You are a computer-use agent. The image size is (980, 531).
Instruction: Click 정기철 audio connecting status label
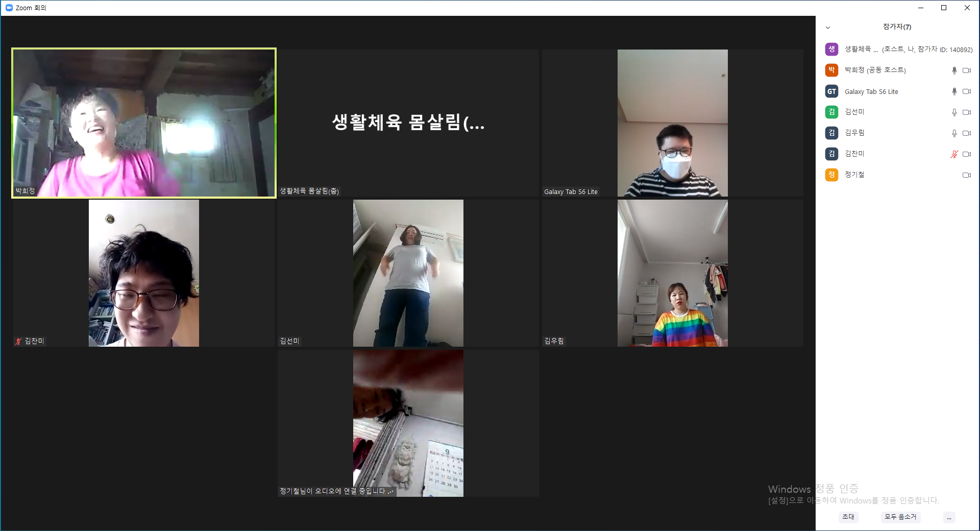pos(337,491)
